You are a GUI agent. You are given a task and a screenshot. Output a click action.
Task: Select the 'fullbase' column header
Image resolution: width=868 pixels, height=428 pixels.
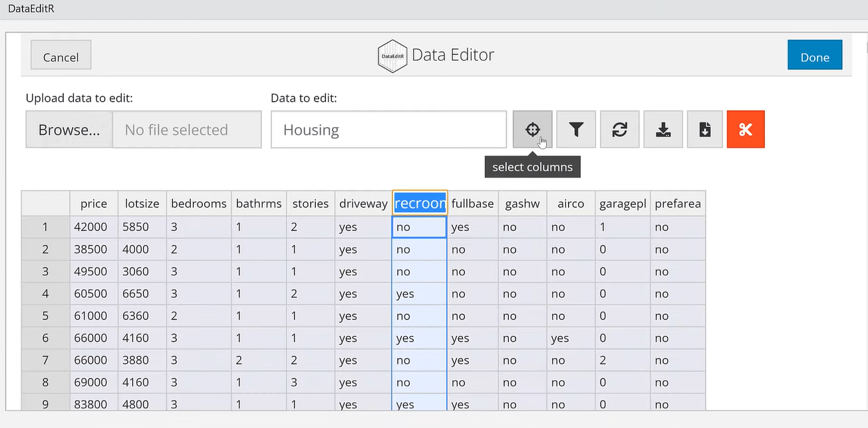(x=473, y=204)
